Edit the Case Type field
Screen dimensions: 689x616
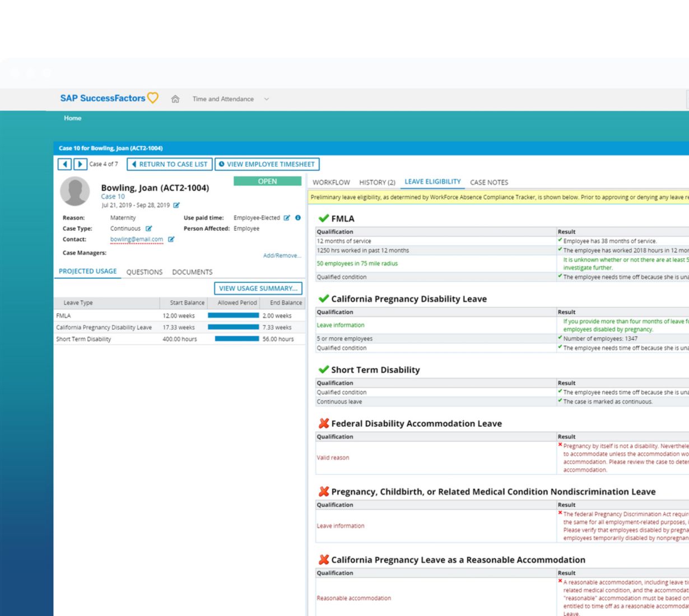pyautogui.click(x=149, y=228)
